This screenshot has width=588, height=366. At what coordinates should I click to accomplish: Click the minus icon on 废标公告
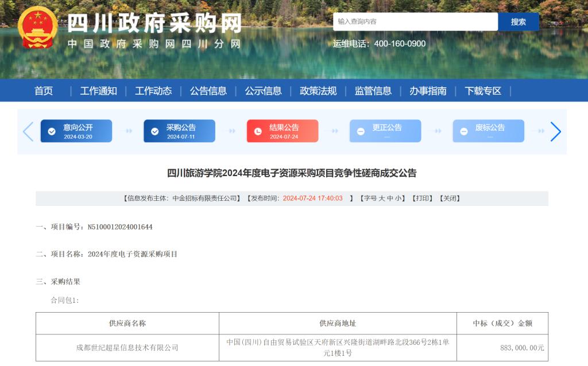pyautogui.click(x=463, y=131)
